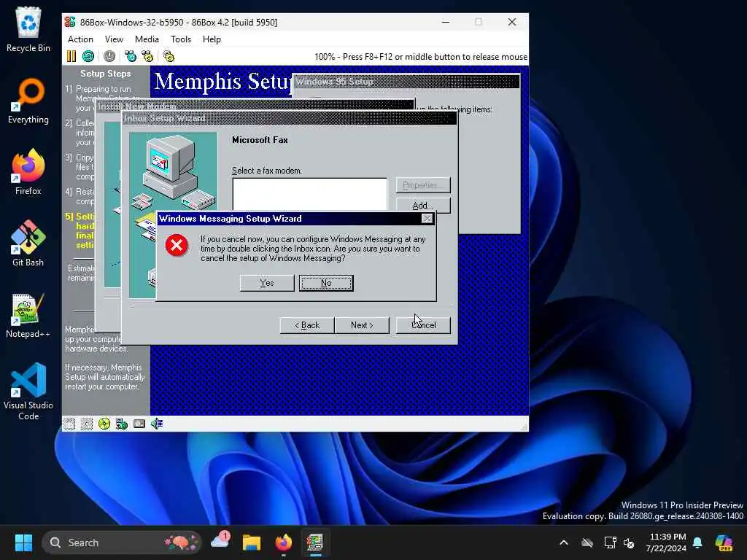This screenshot has width=747, height=560.
Task: Pause emulation in 86Box toolbar
Action: pos(71,56)
